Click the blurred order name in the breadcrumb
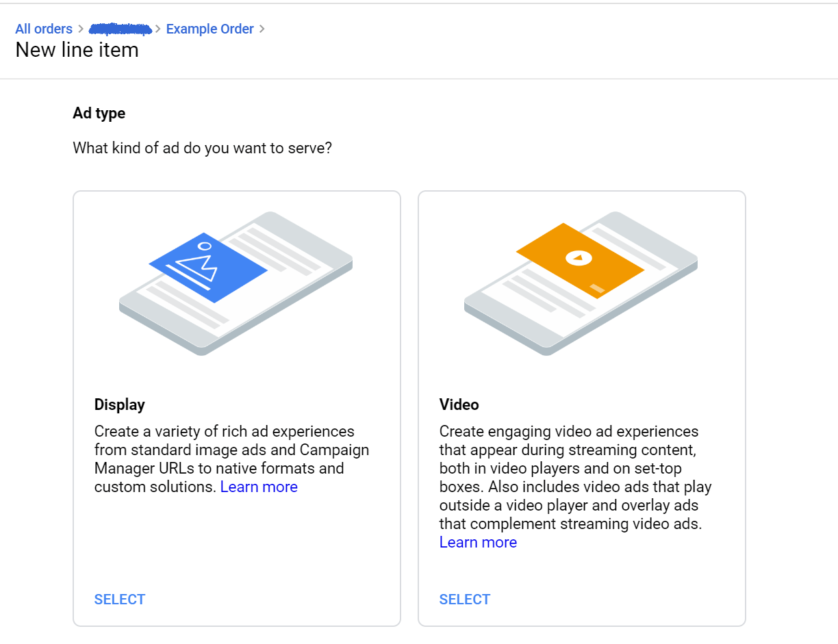The height and width of the screenshot is (644, 838). [120, 29]
